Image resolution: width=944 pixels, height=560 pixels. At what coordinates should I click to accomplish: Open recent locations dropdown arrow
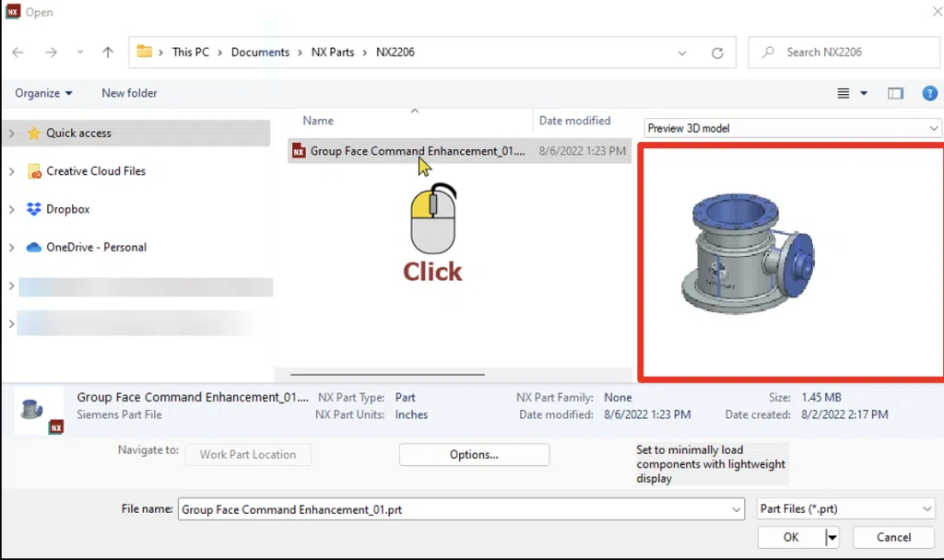80,52
